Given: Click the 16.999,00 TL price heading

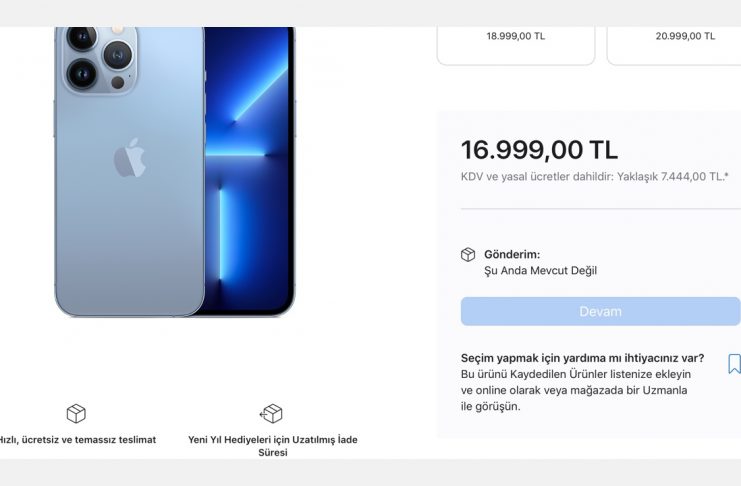Looking at the screenshot, I should point(539,150).
